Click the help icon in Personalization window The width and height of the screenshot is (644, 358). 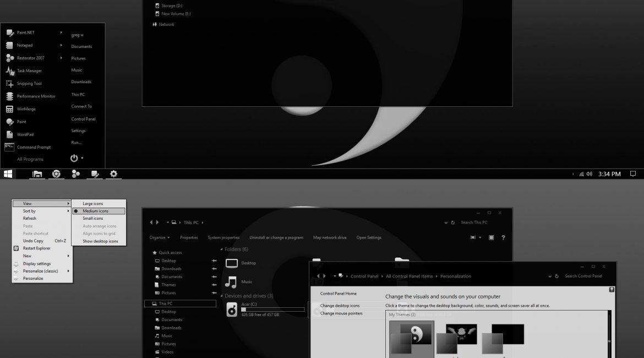pos(612,290)
